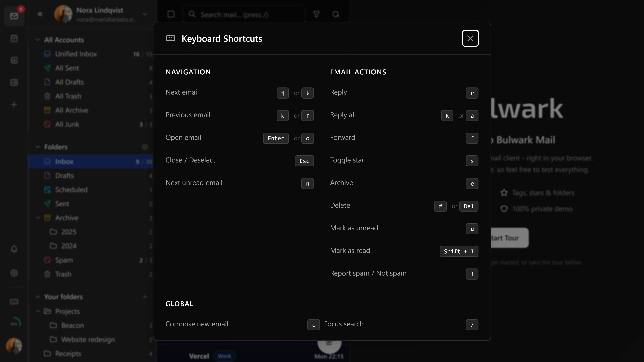The image size is (644, 362).
Task: Click the keyboard icon in dialog header
Action: [171, 38]
